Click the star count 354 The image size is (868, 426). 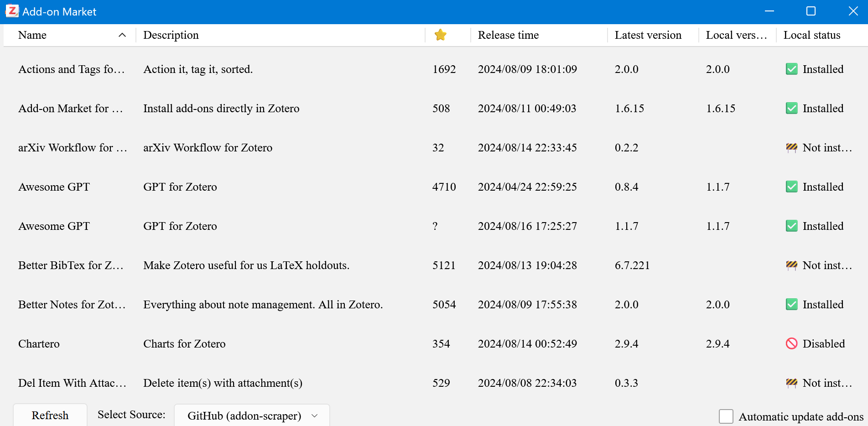(441, 343)
